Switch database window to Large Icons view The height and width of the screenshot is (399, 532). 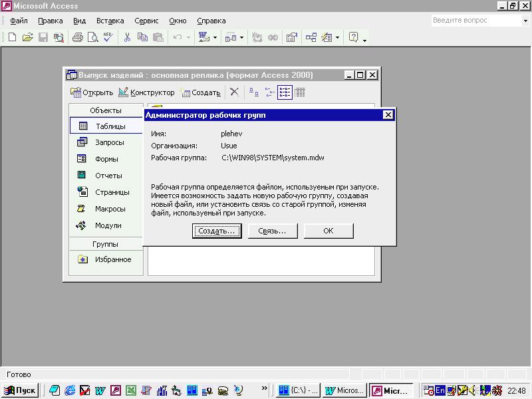tap(254, 92)
